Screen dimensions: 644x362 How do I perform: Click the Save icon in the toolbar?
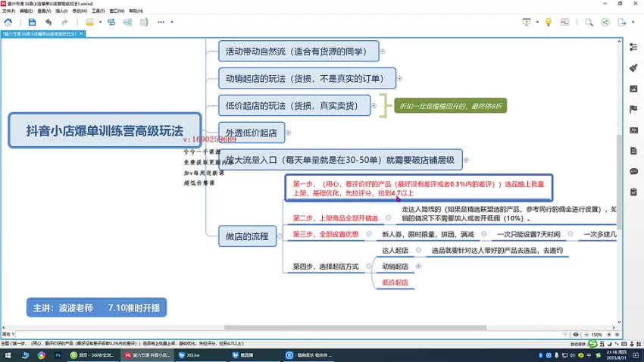pos(30,23)
